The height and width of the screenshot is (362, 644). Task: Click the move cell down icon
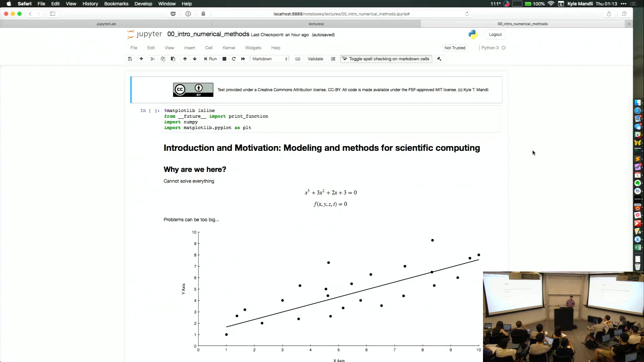click(195, 58)
